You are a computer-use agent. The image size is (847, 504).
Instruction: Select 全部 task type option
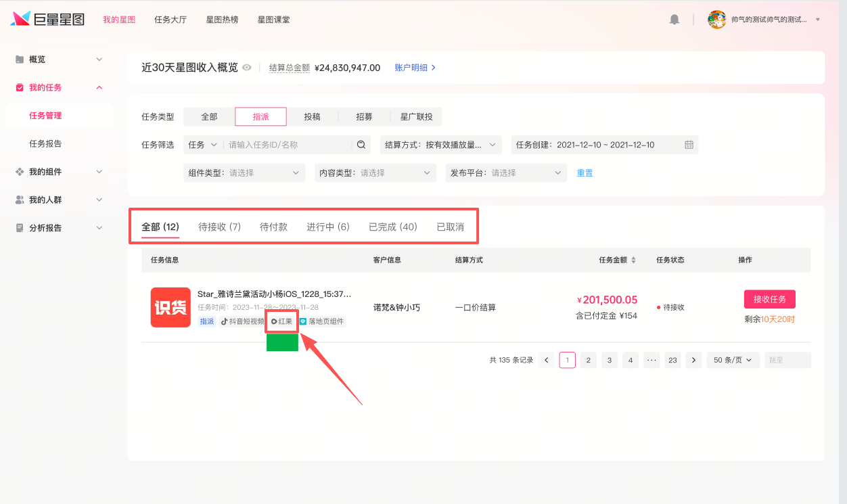209,117
